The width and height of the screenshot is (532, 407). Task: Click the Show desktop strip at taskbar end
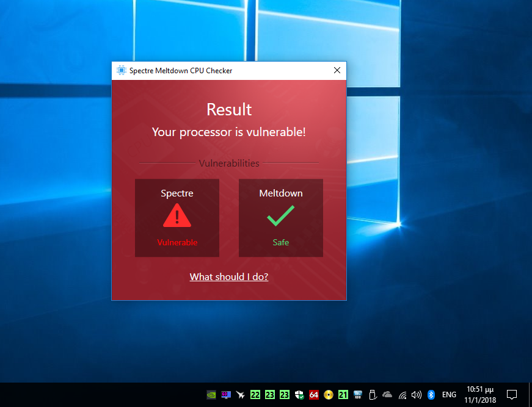point(530,395)
